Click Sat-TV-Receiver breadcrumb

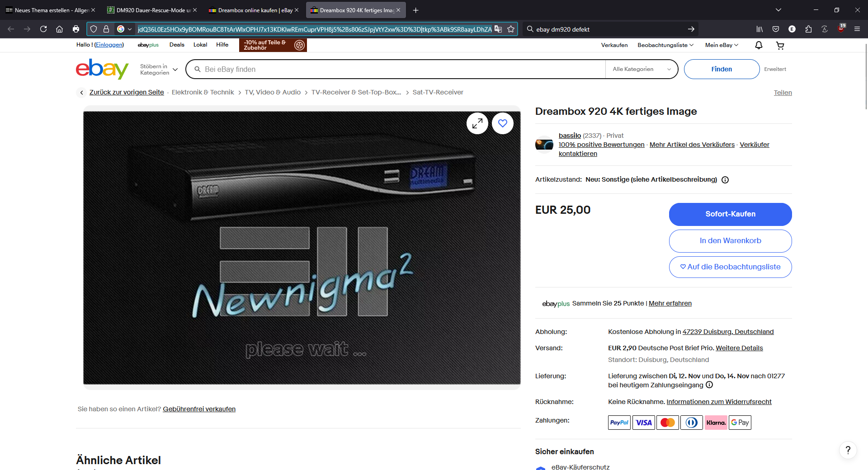pos(438,92)
